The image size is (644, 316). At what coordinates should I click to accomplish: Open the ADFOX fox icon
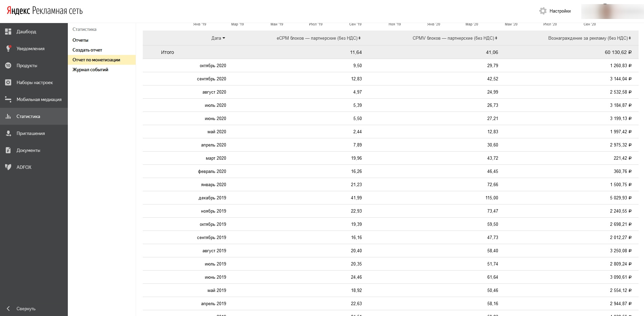tap(8, 167)
